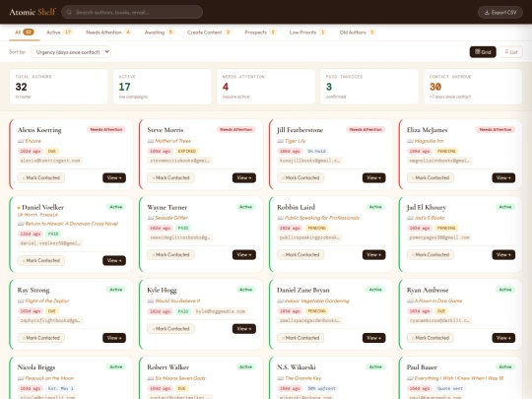The image size is (532, 399).
Task: Select the Active tab
Action: [59, 33]
